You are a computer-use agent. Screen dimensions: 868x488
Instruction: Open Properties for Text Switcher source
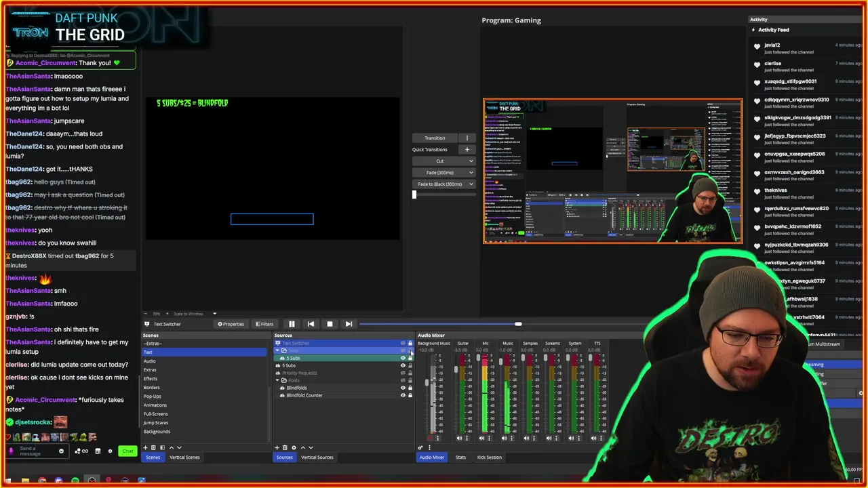[231, 324]
